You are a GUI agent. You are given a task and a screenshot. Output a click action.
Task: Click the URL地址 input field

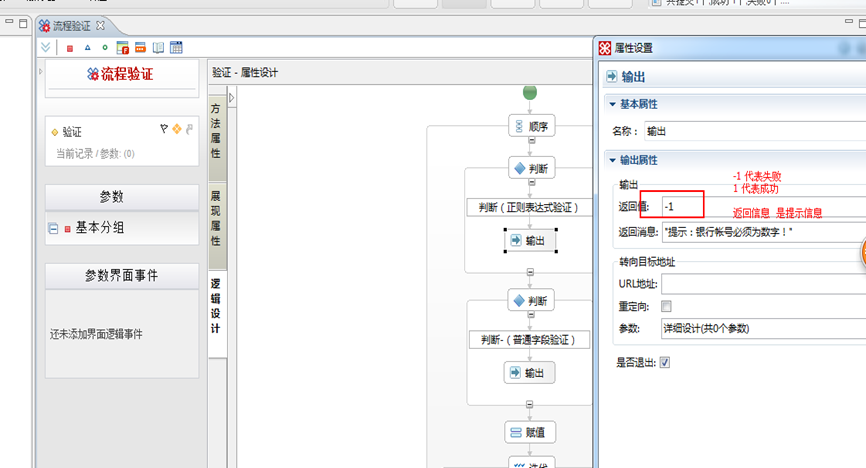763,285
